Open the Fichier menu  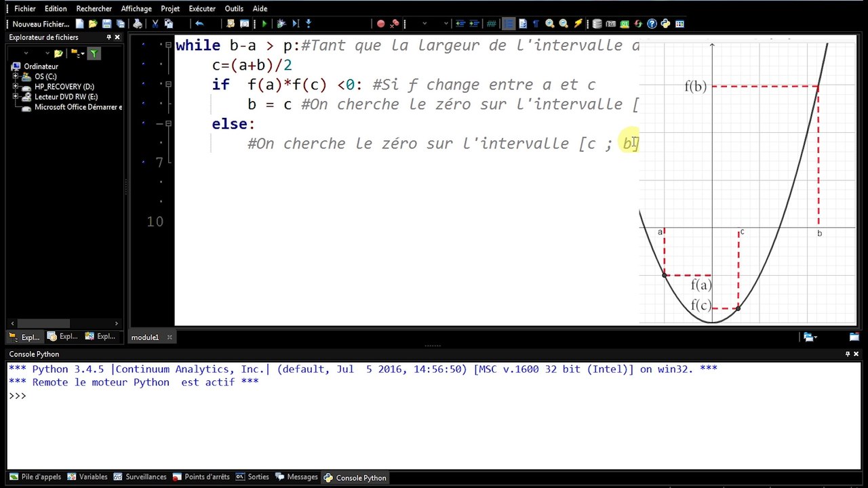pyautogui.click(x=25, y=9)
